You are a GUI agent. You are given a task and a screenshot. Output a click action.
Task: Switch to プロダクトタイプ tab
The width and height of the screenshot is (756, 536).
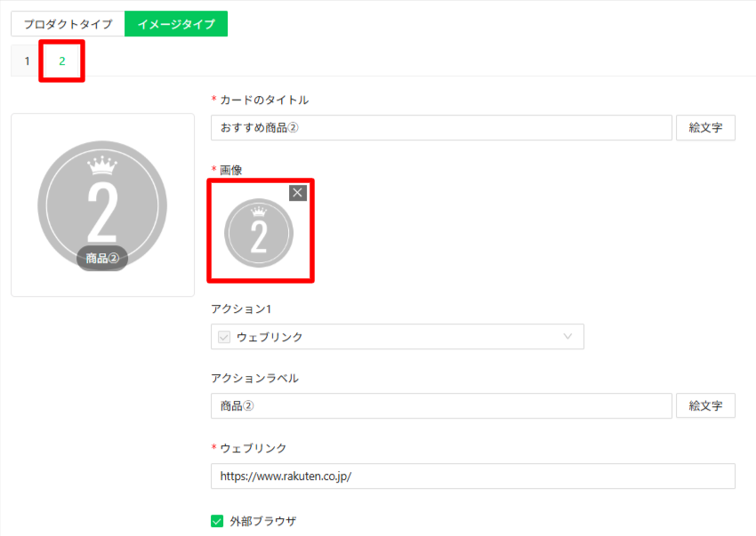pyautogui.click(x=68, y=24)
